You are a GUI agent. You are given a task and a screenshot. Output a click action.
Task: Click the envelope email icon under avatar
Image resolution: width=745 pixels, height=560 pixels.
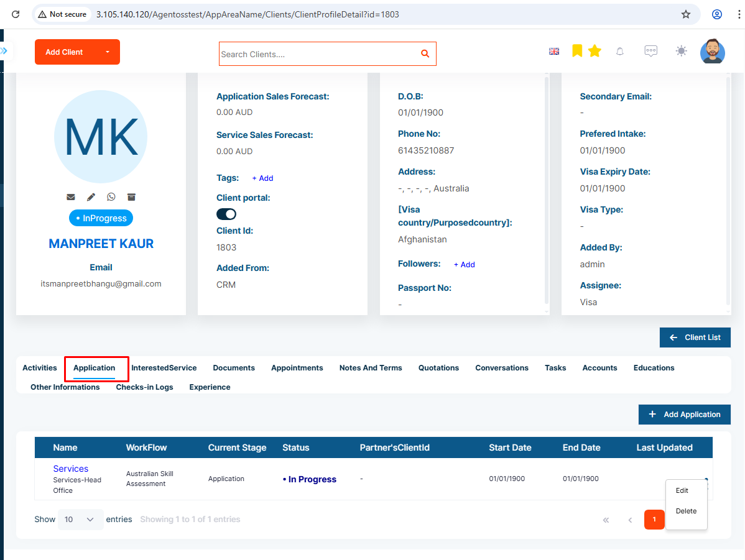pos(71,197)
